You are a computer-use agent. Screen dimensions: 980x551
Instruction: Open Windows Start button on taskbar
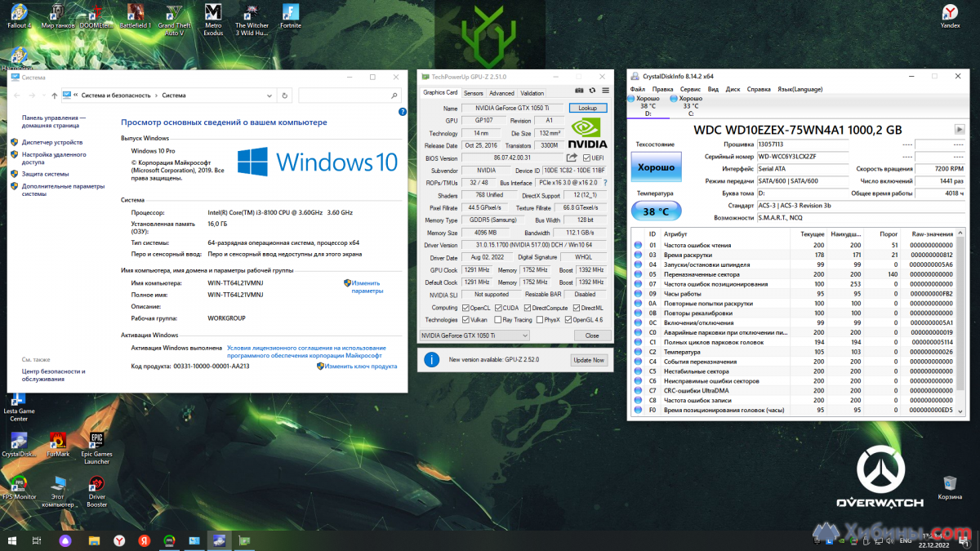(x=13, y=540)
